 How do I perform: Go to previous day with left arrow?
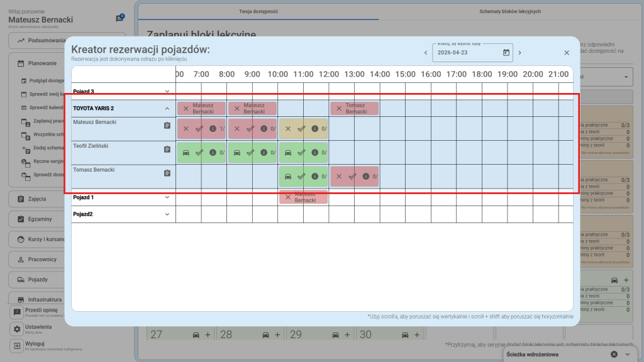[426, 53]
